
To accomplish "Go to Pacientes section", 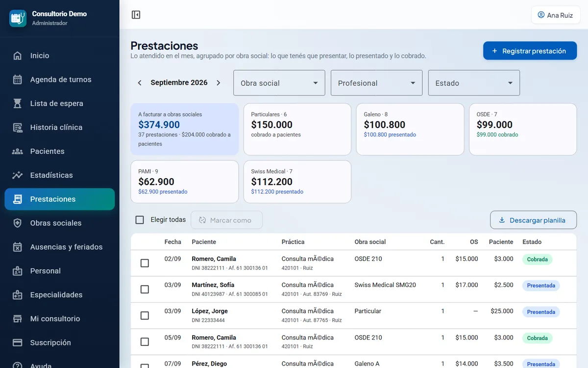I will [x=60, y=151].
